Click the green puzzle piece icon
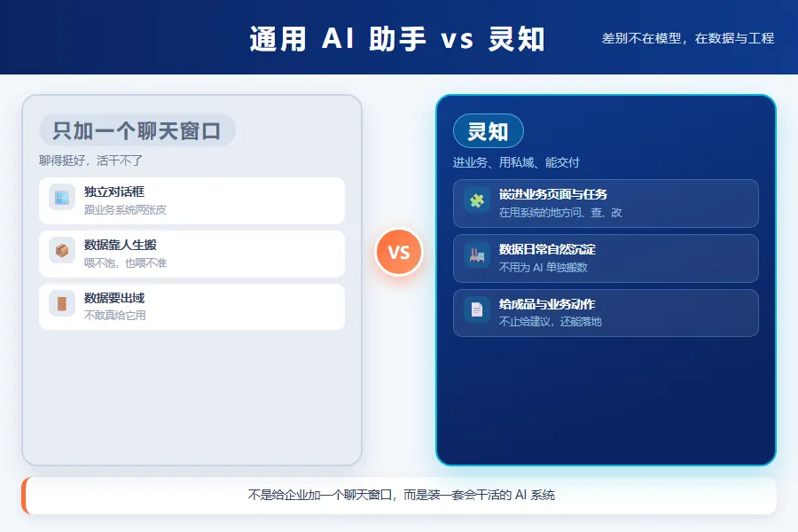This screenshot has height=532, width=798. coord(477,200)
